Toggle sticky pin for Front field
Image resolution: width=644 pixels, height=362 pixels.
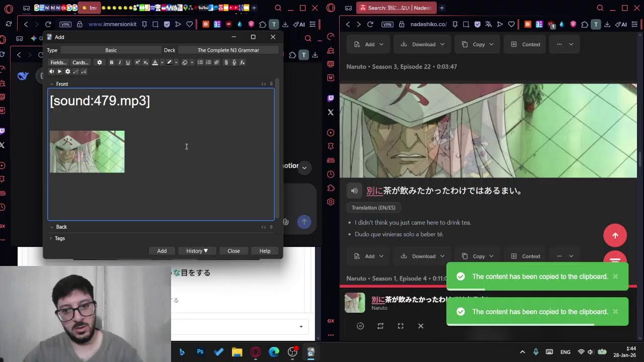(271, 84)
